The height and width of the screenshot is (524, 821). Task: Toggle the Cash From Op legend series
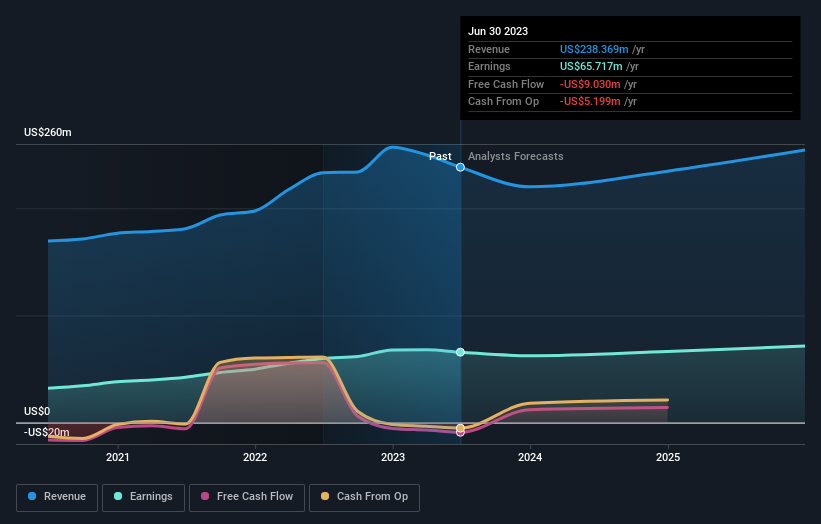click(364, 497)
